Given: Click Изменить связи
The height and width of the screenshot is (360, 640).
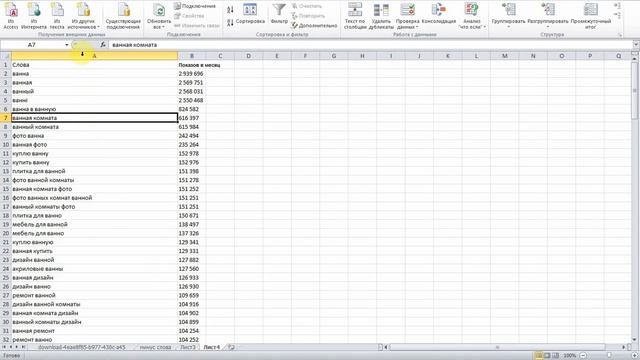Looking at the screenshot, I should (197, 25).
